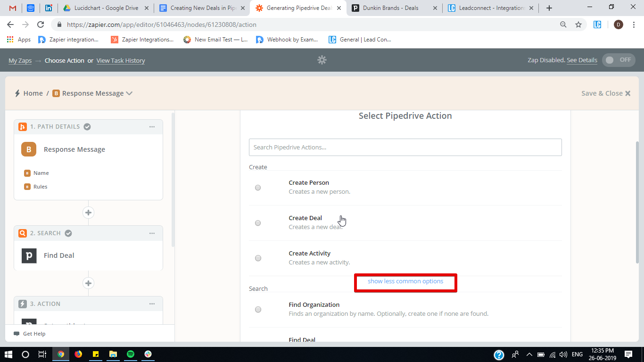Open Spotify from taskbar
Screen dimensions: 644x362
pyautogui.click(x=131, y=354)
